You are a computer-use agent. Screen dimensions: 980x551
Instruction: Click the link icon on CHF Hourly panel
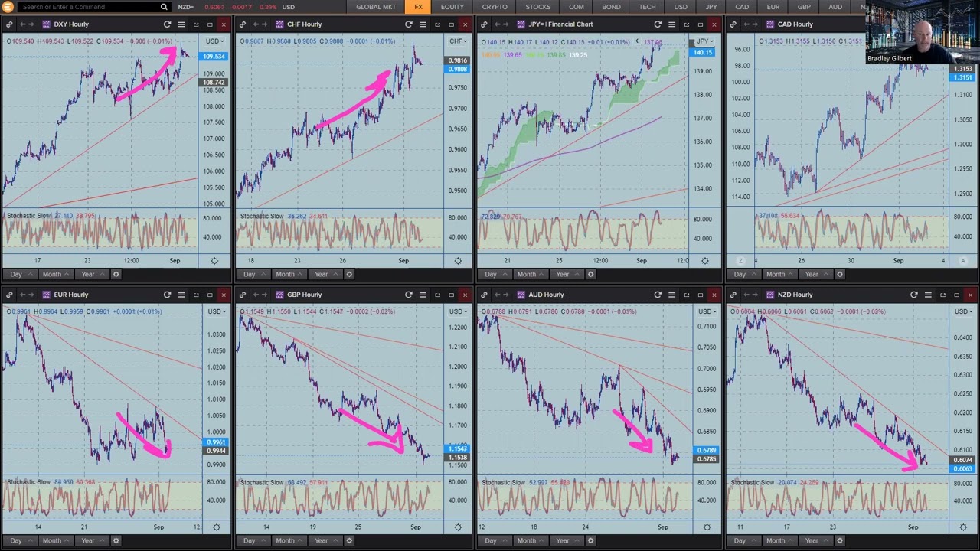click(x=243, y=24)
